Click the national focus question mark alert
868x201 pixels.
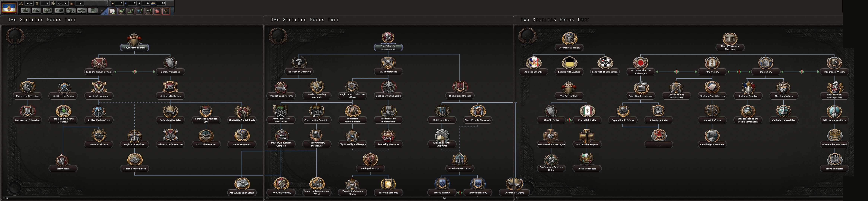click(148, 11)
